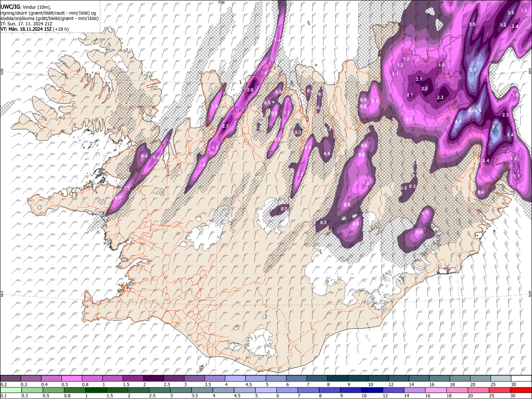
Task: Select upper legend swatch between 4 and 4.5
Action: pyautogui.click(x=235, y=378)
